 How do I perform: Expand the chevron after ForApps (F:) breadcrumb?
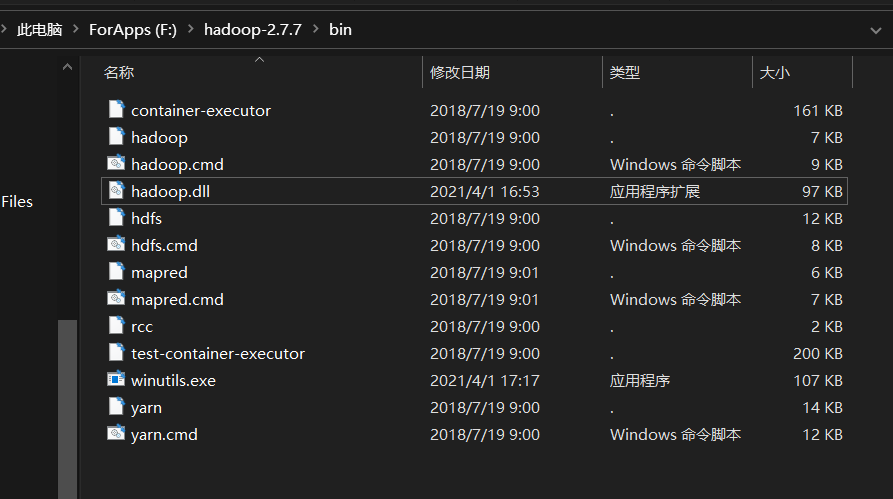[x=190, y=30]
